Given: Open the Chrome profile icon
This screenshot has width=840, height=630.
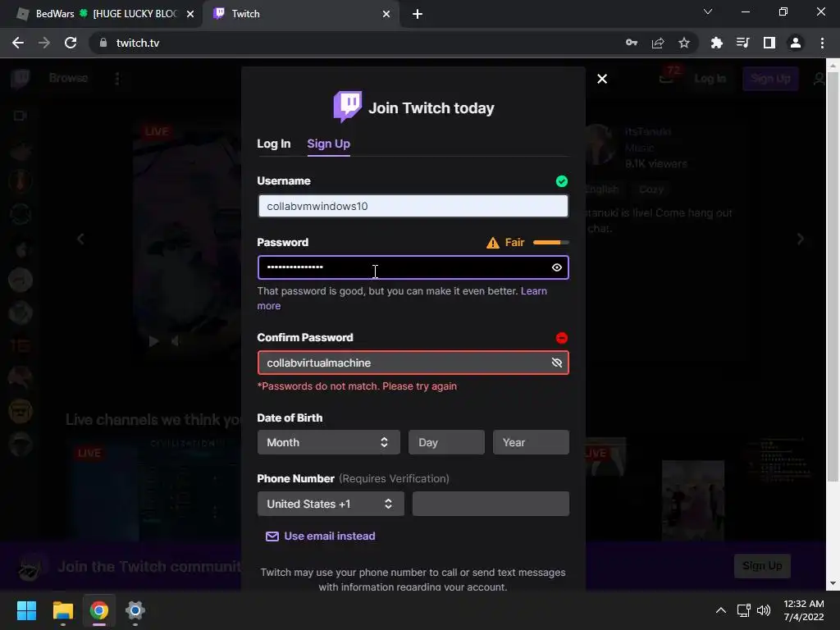Looking at the screenshot, I should (796, 43).
